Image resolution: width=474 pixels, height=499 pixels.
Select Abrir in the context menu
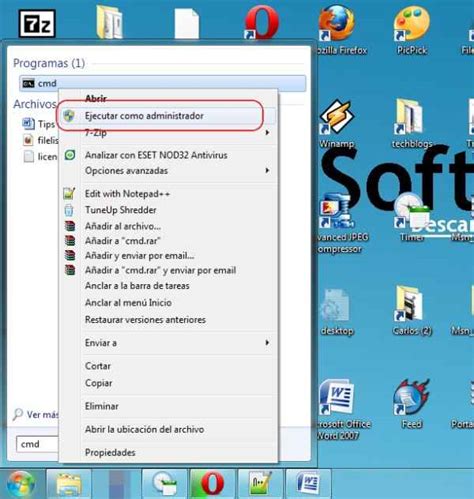pyautogui.click(x=96, y=98)
